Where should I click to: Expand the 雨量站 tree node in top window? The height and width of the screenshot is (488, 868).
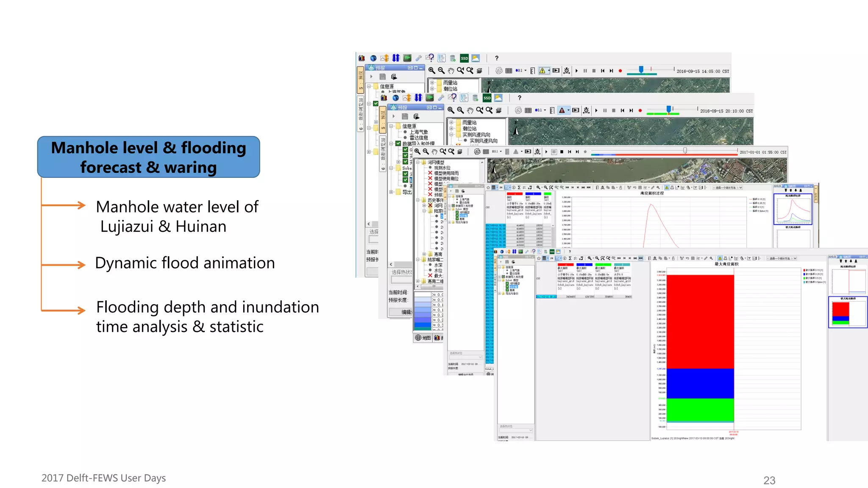pos(432,83)
